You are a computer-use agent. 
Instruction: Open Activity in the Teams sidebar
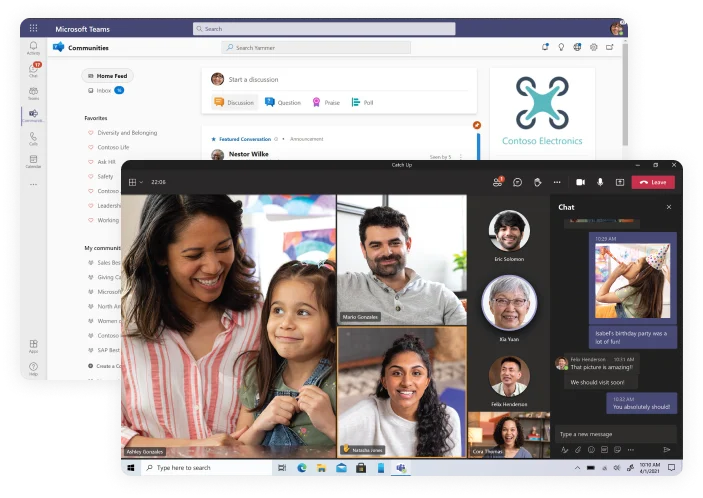coord(33,48)
